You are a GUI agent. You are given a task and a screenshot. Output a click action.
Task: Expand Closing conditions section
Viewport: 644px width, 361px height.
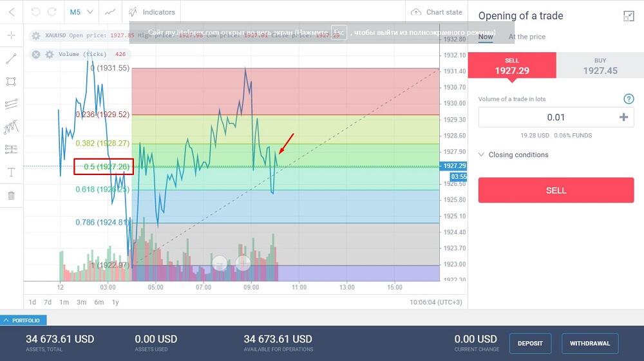coord(513,154)
